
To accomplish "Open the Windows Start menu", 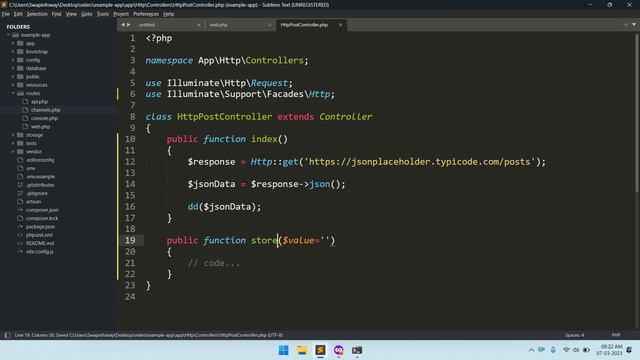I will click(x=283, y=350).
